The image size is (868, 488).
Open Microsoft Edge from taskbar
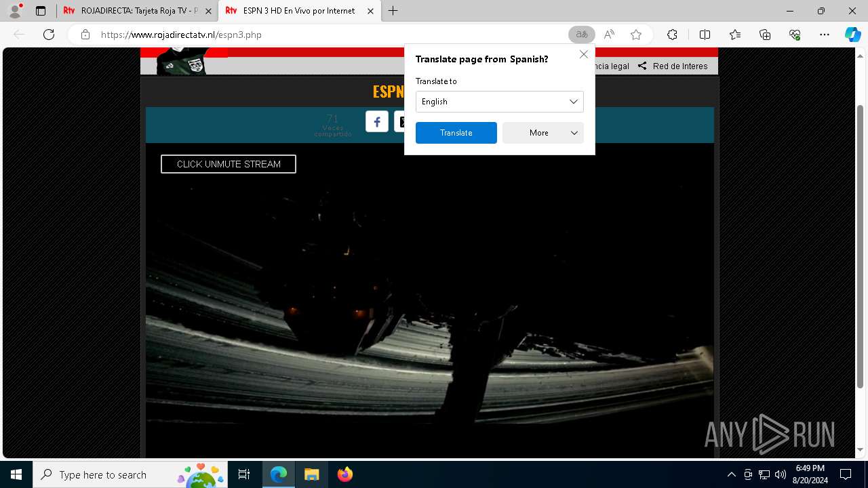279,474
